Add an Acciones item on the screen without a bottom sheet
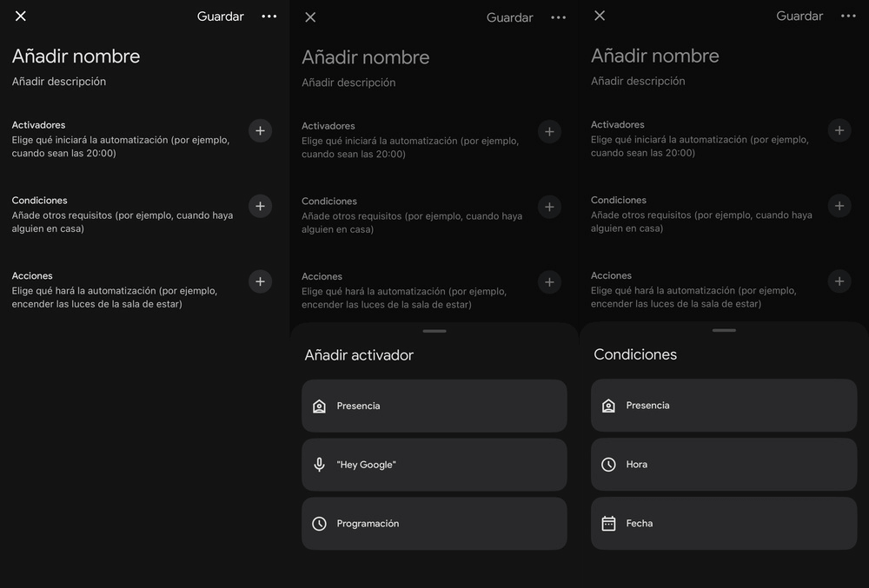The height and width of the screenshot is (588, 869). pyautogui.click(x=260, y=281)
